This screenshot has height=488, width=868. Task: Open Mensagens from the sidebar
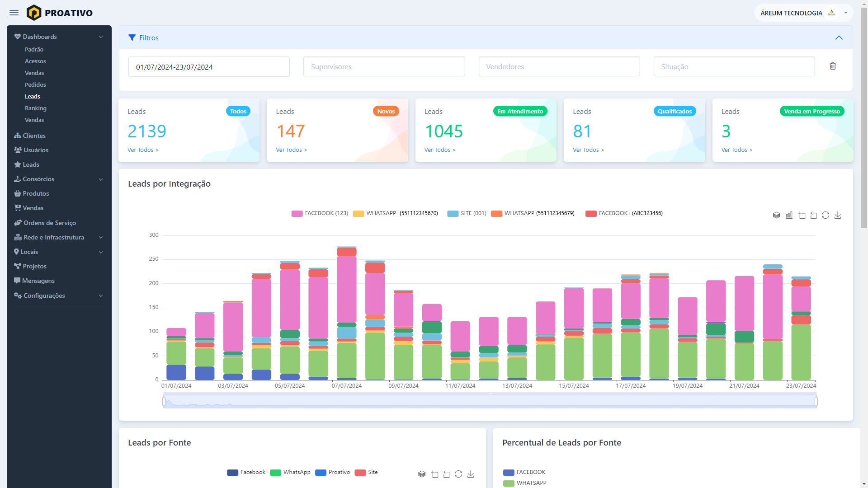pos(34,281)
